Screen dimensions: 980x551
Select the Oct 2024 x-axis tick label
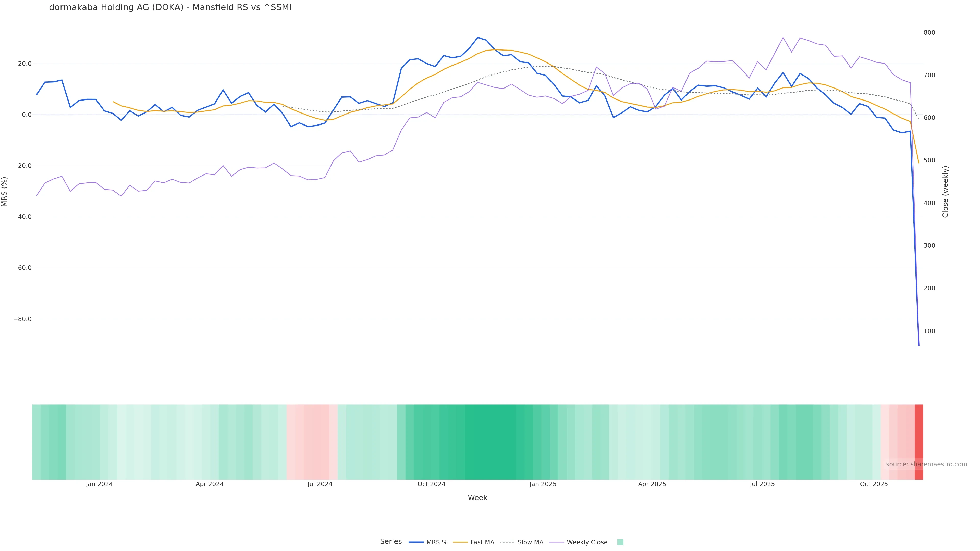click(x=431, y=484)
